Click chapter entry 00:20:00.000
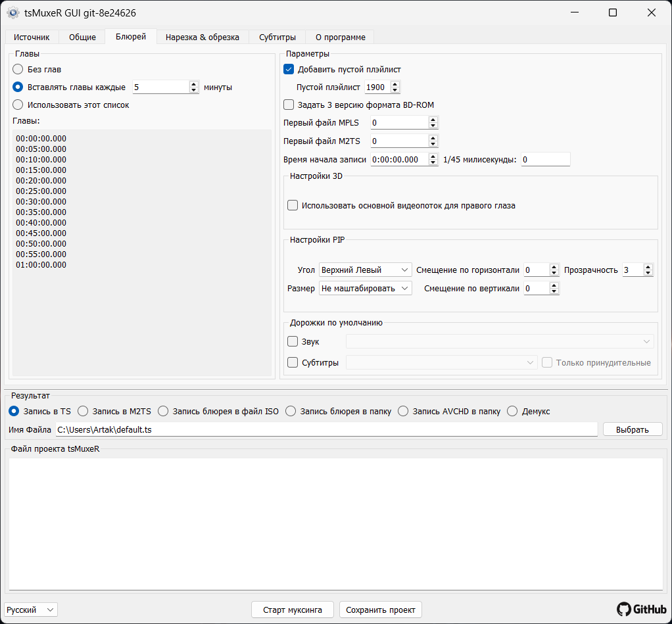The image size is (672, 624). [41, 180]
